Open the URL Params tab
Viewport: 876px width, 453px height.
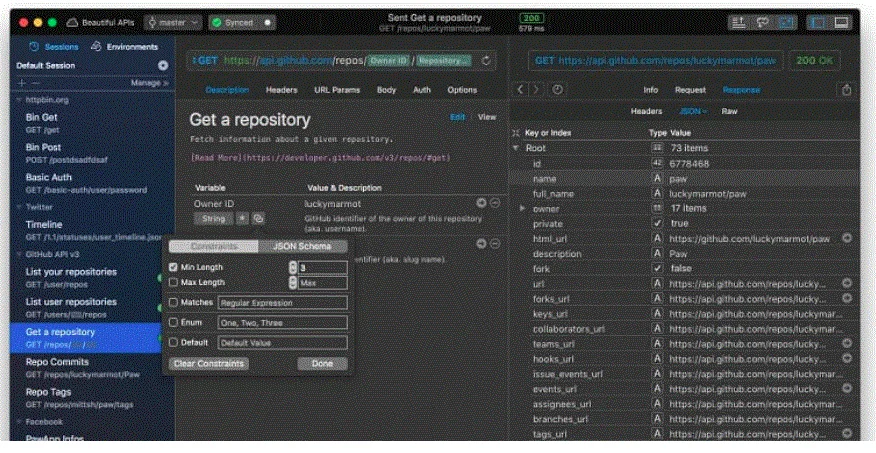337,90
